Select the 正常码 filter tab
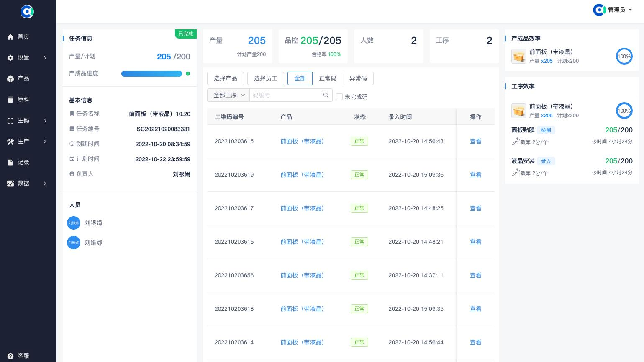This screenshot has width=644, height=362. [328, 78]
